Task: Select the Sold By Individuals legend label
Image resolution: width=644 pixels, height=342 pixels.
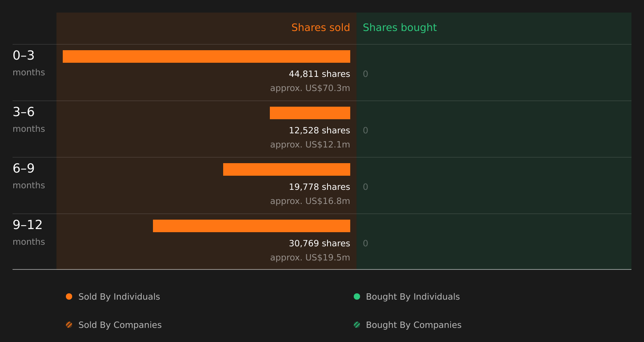Action: click(x=119, y=297)
